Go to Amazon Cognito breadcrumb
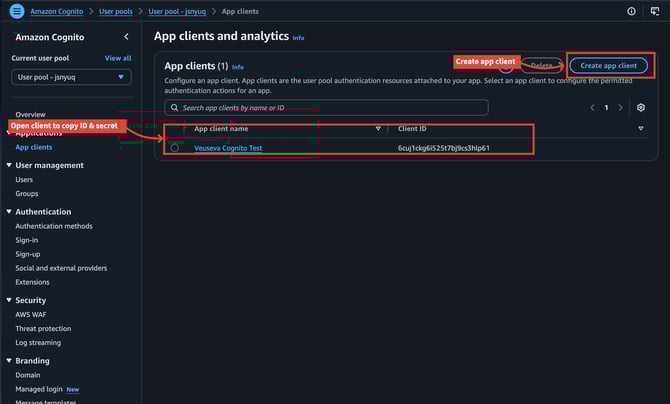The image size is (670, 404). pos(57,12)
